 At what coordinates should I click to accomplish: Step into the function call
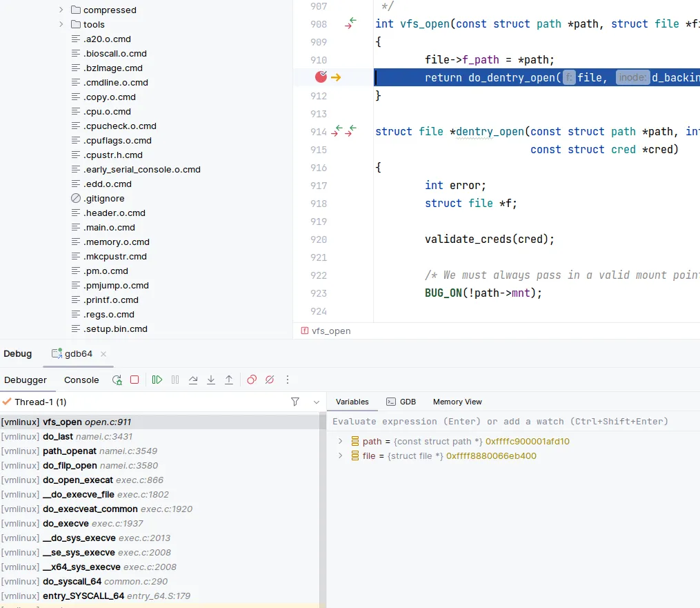pyautogui.click(x=211, y=380)
